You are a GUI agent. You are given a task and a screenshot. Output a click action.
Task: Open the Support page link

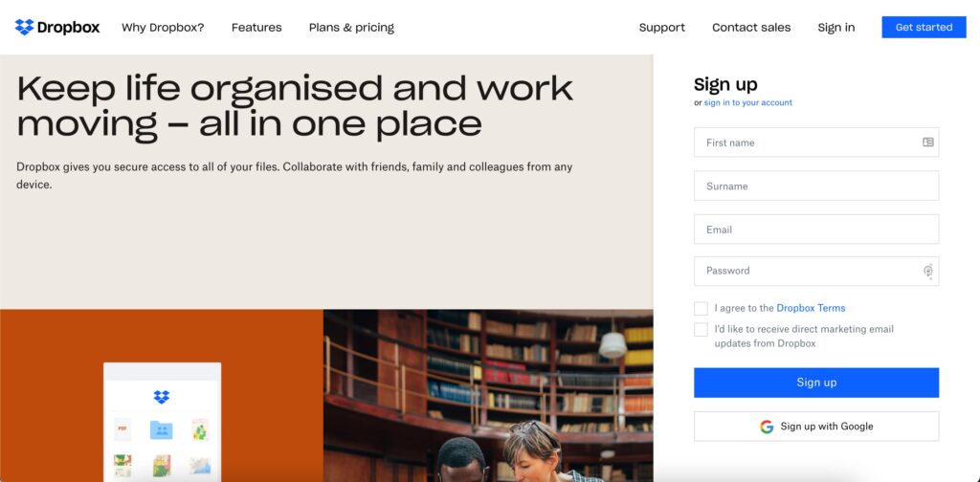pyautogui.click(x=662, y=28)
